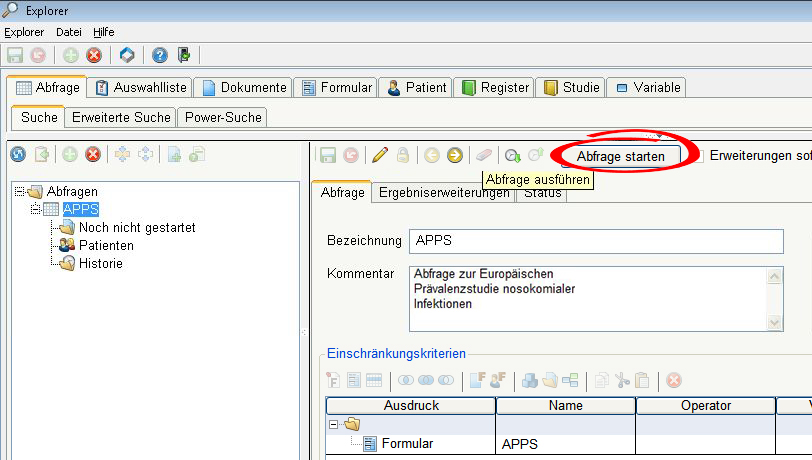Click the red delete X in main toolbar
Screen dimensions: 812x460
94,55
